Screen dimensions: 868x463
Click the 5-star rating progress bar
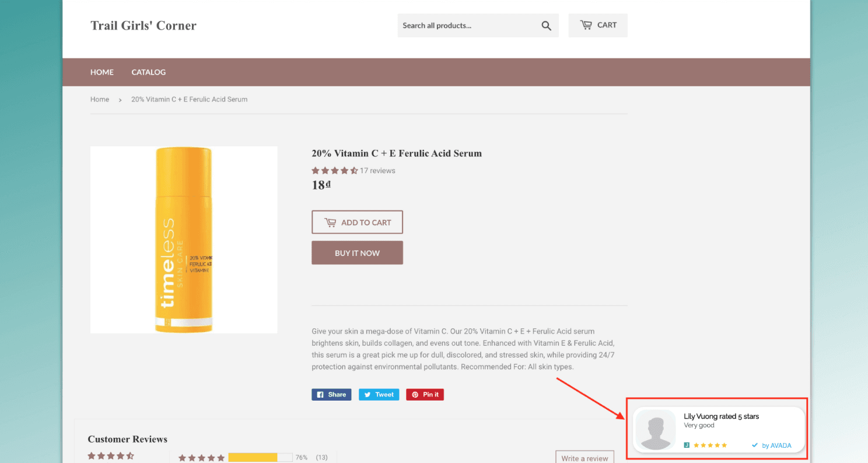[x=260, y=458]
